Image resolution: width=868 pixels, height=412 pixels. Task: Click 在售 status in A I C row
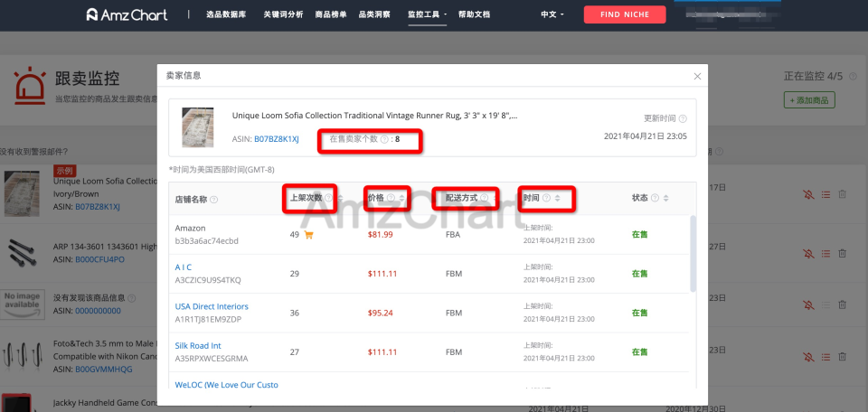[640, 274]
